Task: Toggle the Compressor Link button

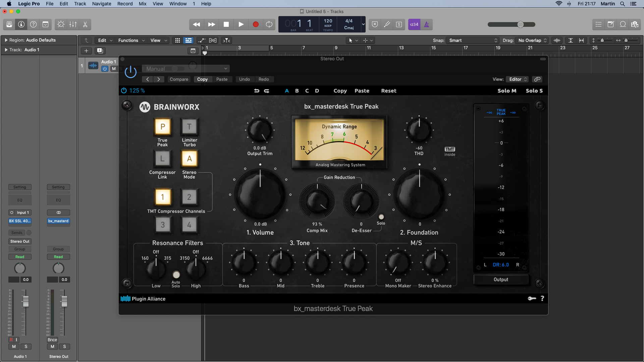Action: click(162, 158)
